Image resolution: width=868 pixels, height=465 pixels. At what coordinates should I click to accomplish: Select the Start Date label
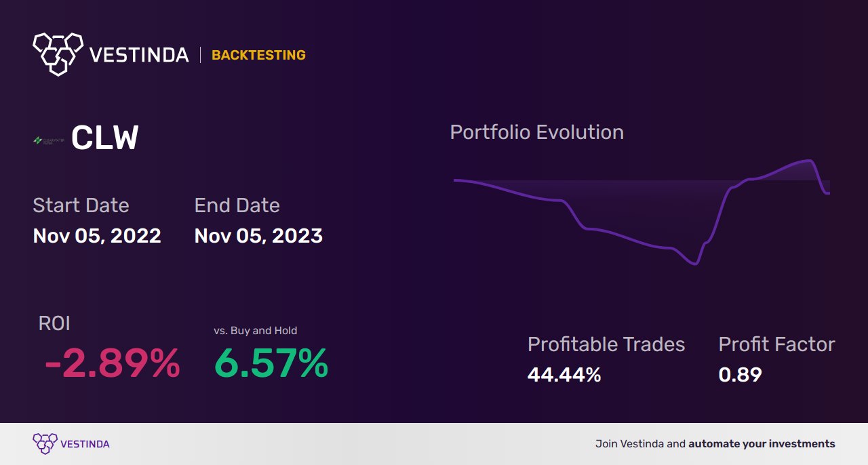coord(81,205)
